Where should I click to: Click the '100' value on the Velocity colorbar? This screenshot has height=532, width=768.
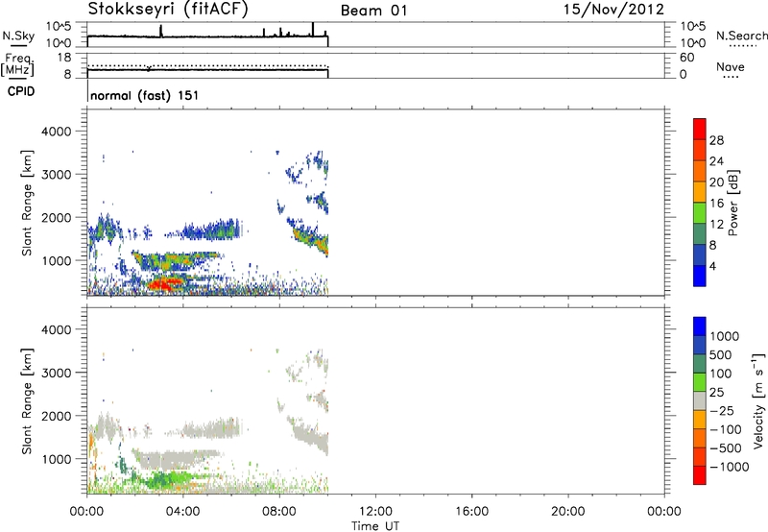[721, 374]
